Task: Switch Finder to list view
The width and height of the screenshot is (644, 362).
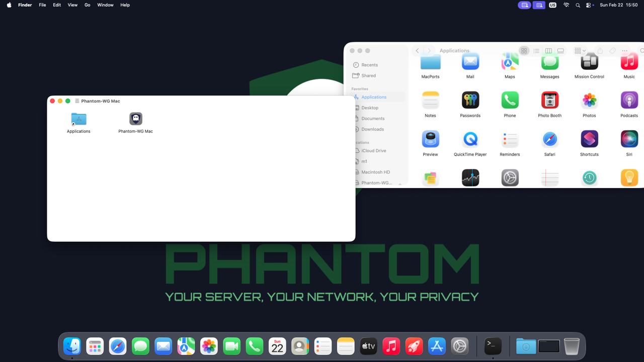Action: (536, 51)
